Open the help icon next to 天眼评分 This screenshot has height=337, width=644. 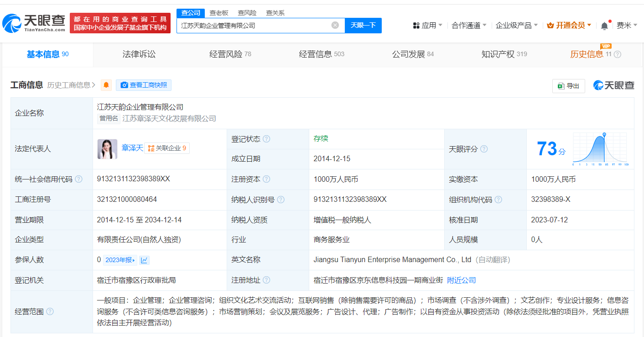click(x=484, y=149)
